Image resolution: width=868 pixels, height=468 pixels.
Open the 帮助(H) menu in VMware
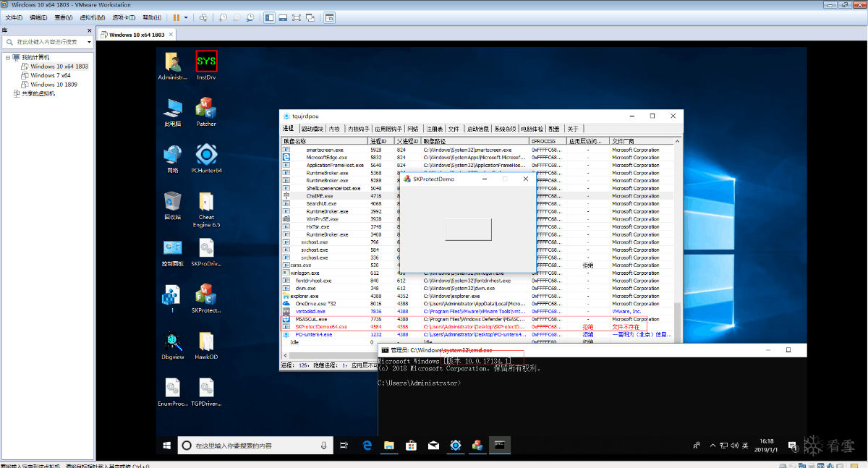[152, 17]
